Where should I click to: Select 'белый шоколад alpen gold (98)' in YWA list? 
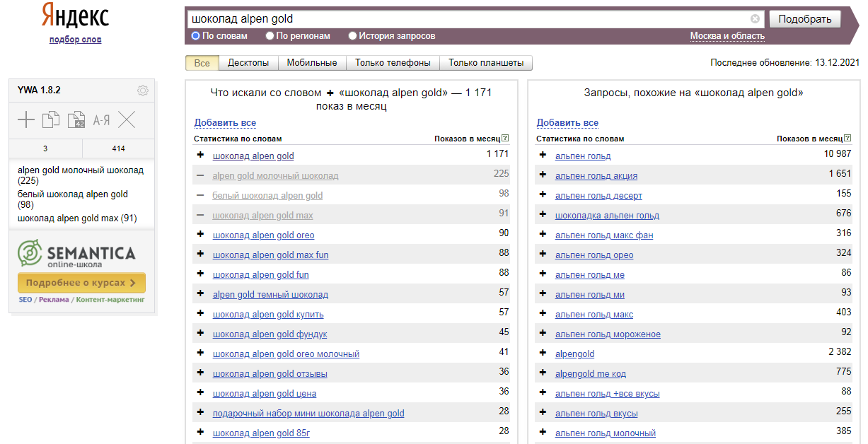[x=73, y=199]
